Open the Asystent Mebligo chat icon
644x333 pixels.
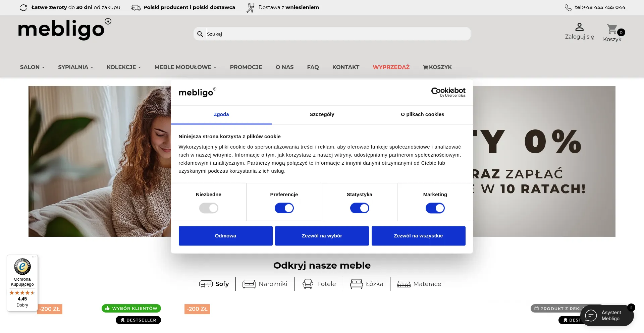tap(591, 316)
